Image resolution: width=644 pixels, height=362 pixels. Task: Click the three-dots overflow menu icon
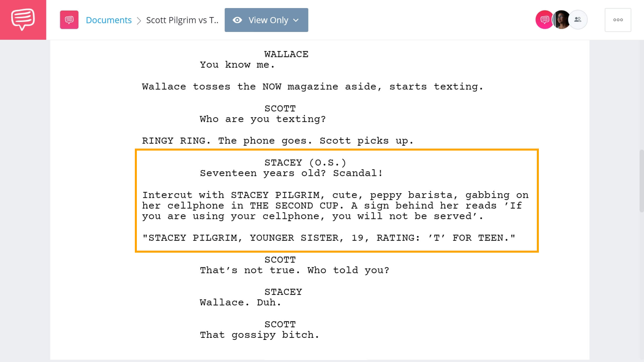[618, 20]
